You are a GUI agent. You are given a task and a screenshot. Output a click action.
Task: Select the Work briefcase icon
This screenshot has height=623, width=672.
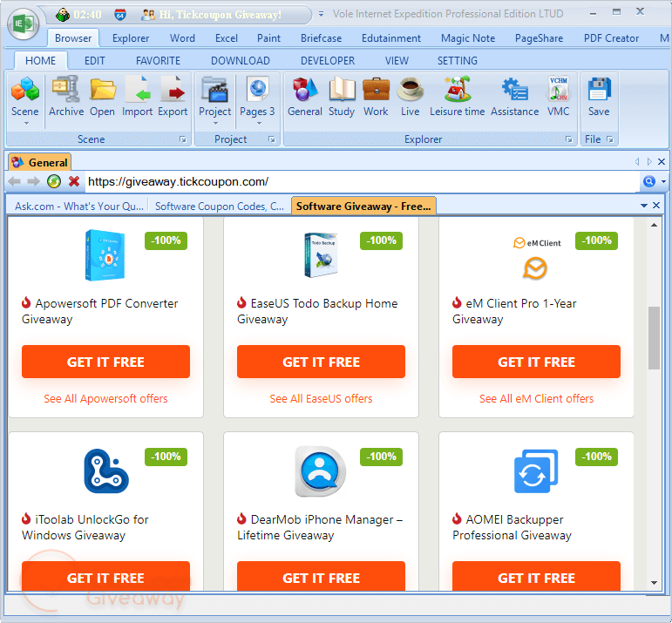pos(376,89)
